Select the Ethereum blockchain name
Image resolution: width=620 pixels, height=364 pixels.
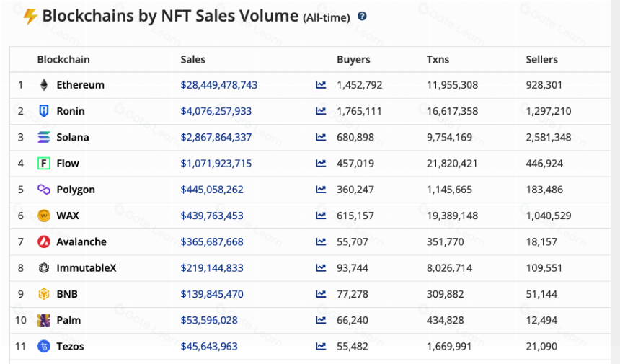80,85
